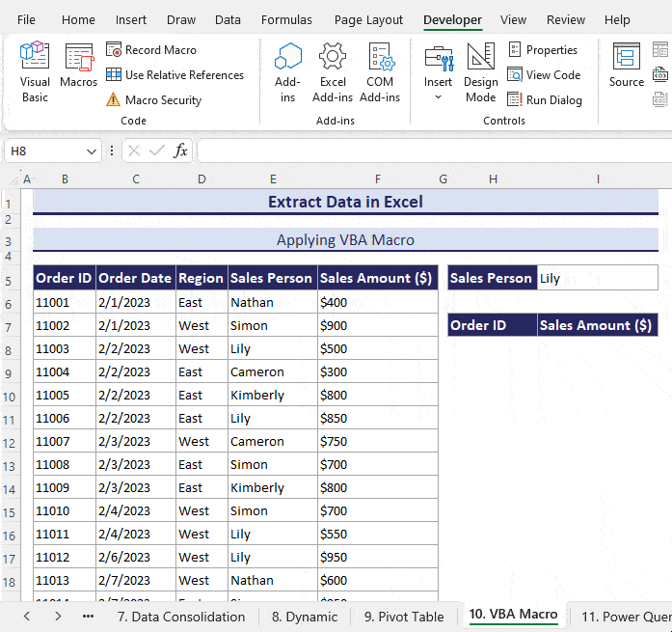Switch to the Formulas ribbon tab
Image resolution: width=672 pixels, height=632 pixels.
(x=286, y=20)
